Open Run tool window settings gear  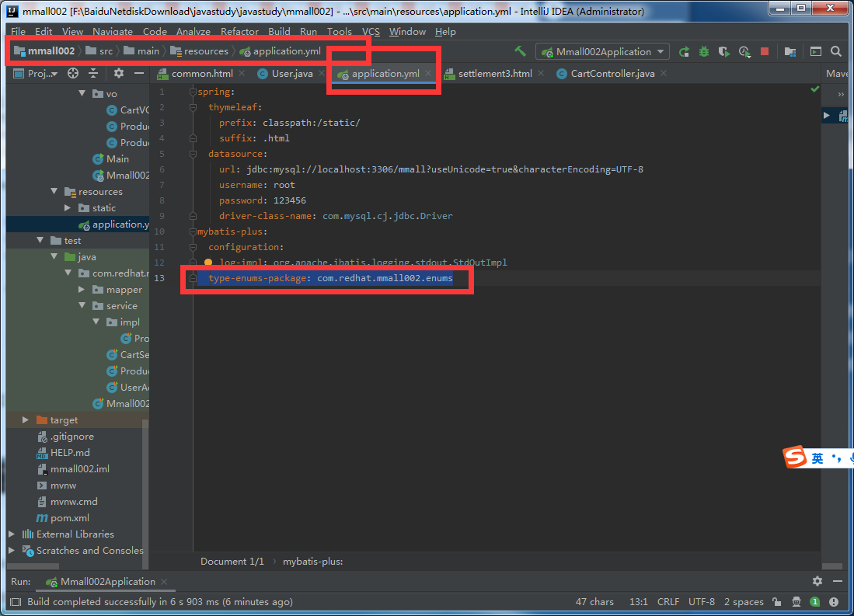point(817,581)
